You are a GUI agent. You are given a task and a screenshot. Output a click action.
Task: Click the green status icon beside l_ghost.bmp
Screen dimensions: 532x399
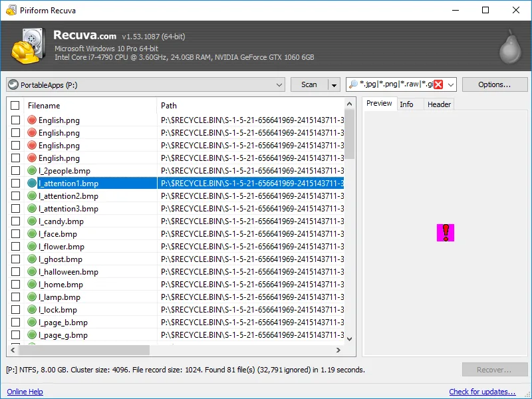tap(32, 259)
